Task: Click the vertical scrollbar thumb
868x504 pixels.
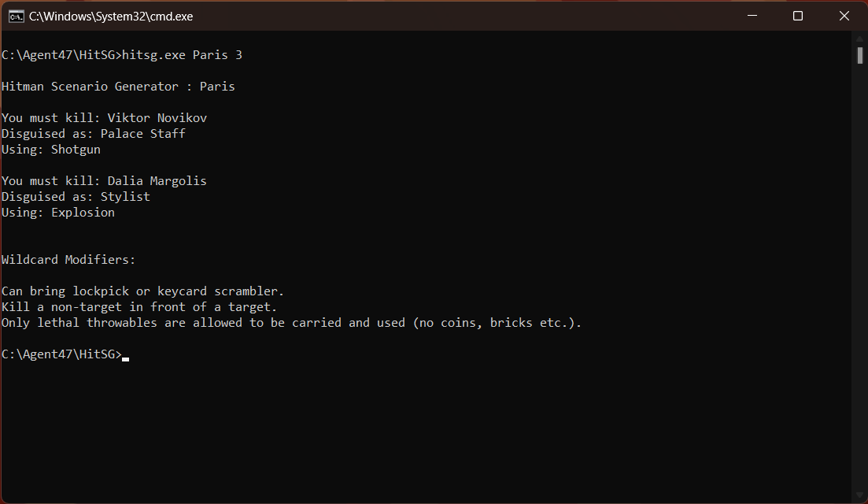Action: pos(859,55)
